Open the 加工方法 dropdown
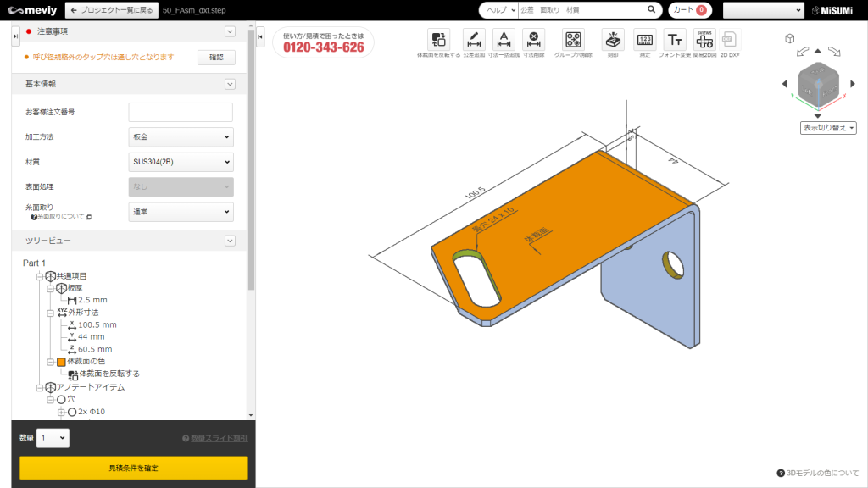This screenshot has height=488, width=868. (181, 136)
